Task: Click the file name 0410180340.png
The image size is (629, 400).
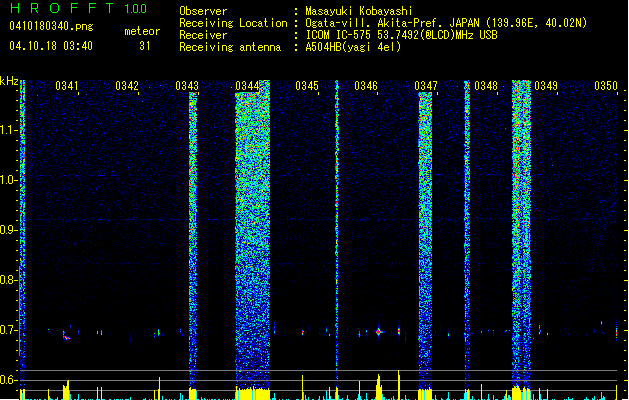Action: [51, 26]
